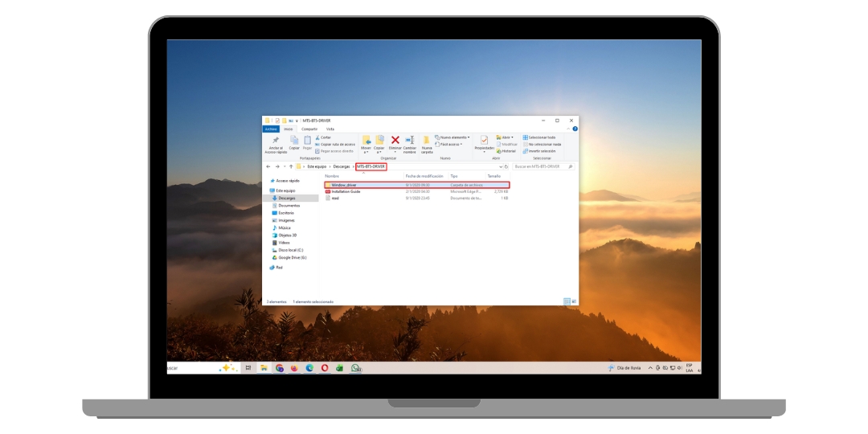868x434 pixels.
Task: Switch to the Vista ribbon tab
Action: [x=330, y=129]
